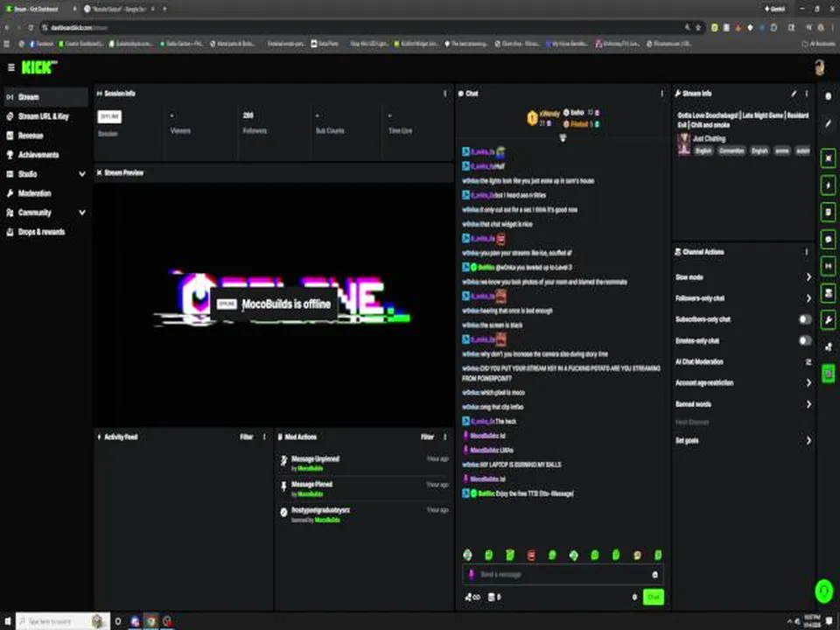Bookmark the page with the address bar star

[x=698, y=27]
